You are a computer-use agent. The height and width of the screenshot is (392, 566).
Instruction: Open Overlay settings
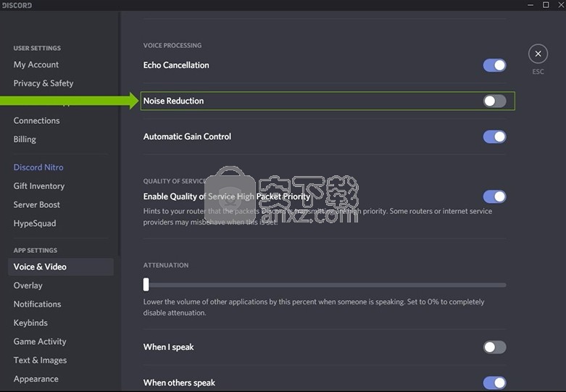click(28, 285)
